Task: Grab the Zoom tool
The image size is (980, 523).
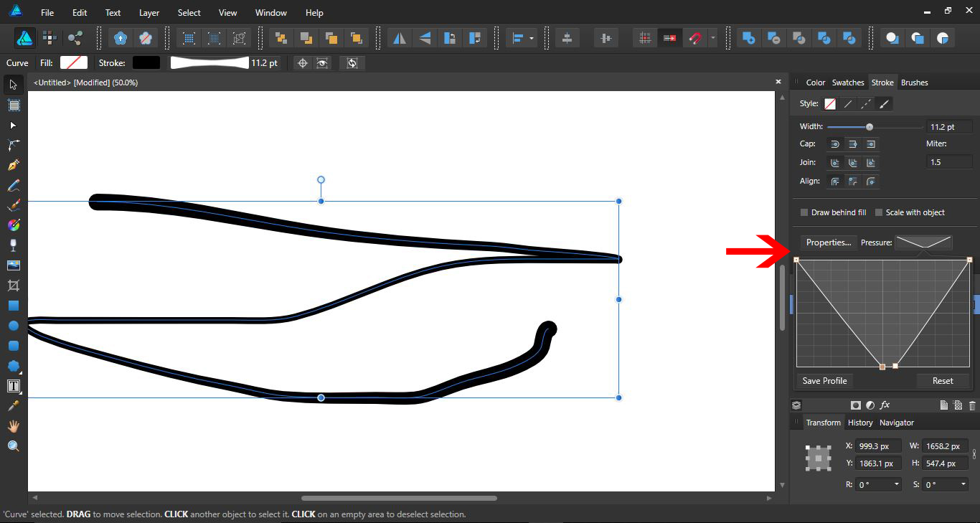Action: click(x=13, y=446)
